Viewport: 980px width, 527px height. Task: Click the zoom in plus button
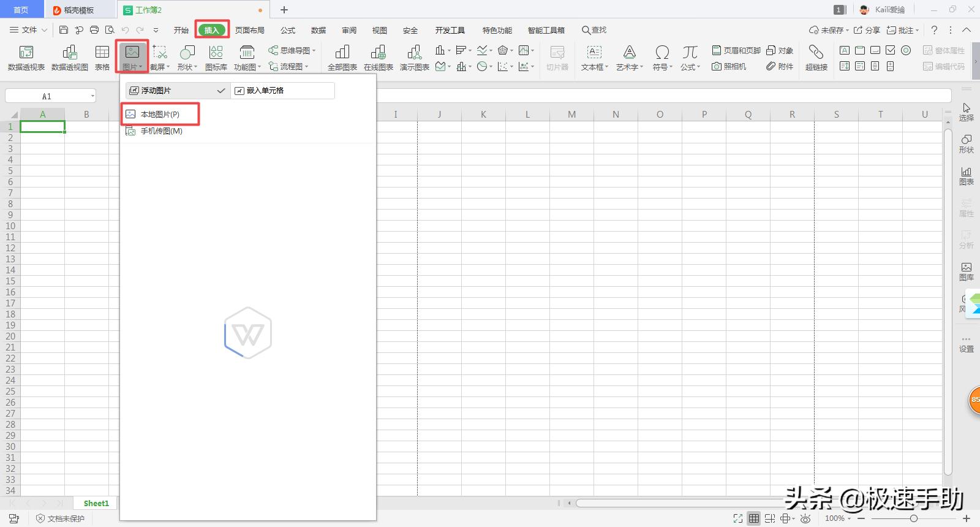pyautogui.click(x=967, y=518)
